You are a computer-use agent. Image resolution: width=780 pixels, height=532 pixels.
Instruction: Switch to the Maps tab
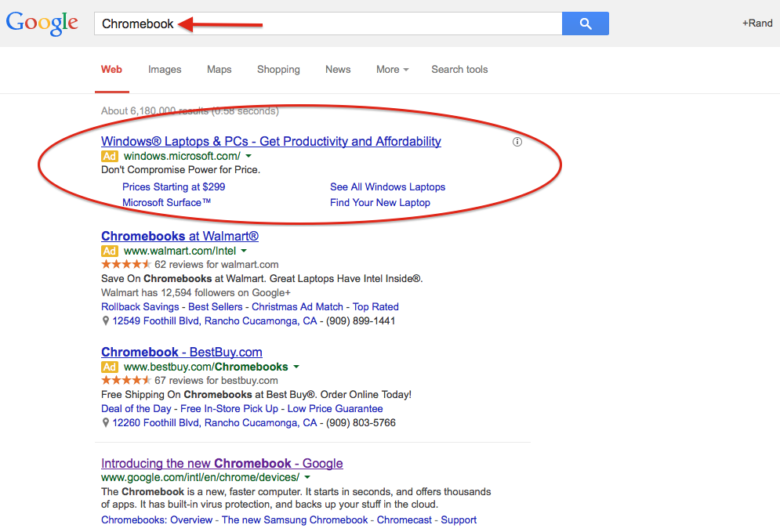pyautogui.click(x=219, y=70)
